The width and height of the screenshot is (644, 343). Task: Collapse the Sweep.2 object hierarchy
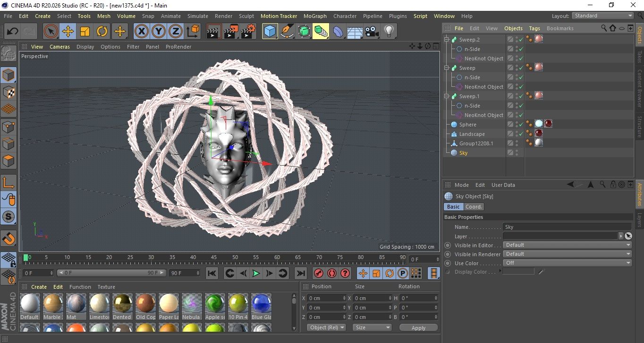click(446, 40)
